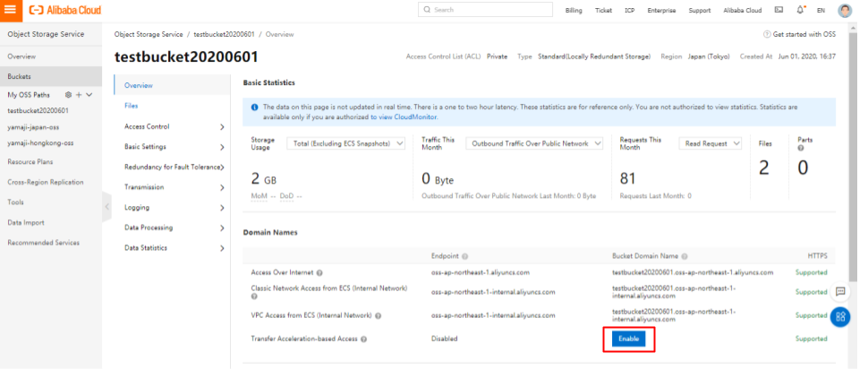Screen dimensions: 868x378
Task: Select Buckets in the sidebar
Action: [x=51, y=76]
